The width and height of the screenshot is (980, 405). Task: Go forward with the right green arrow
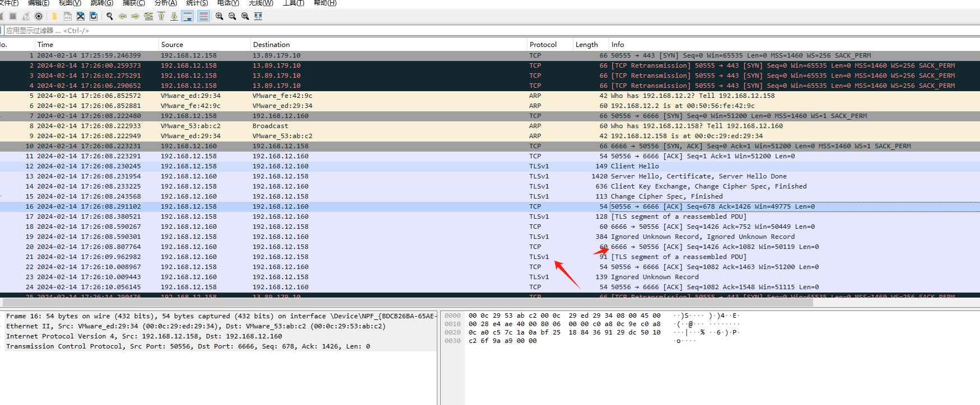pos(136,16)
